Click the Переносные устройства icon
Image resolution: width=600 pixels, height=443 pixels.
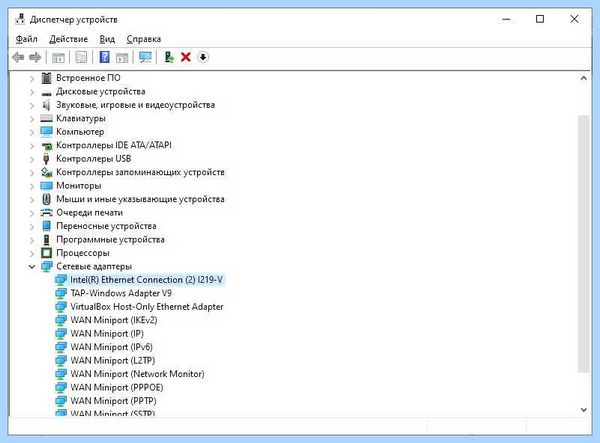tap(46, 226)
